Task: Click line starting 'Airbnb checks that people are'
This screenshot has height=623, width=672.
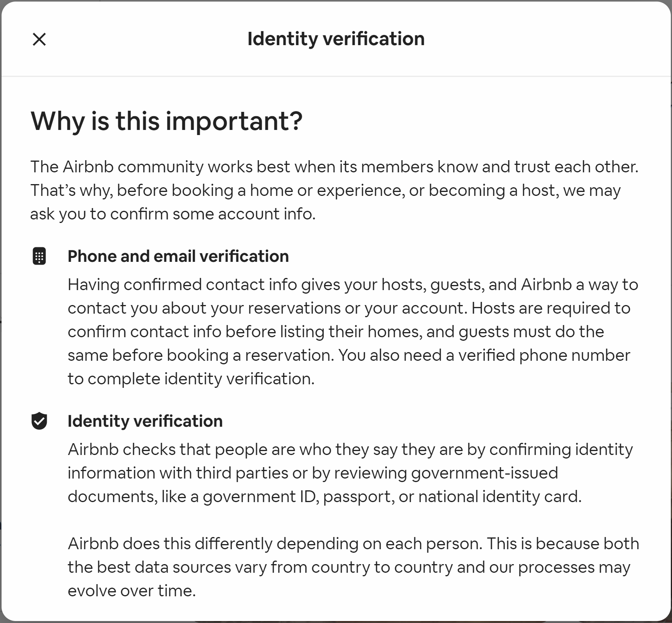Action: pos(350,449)
